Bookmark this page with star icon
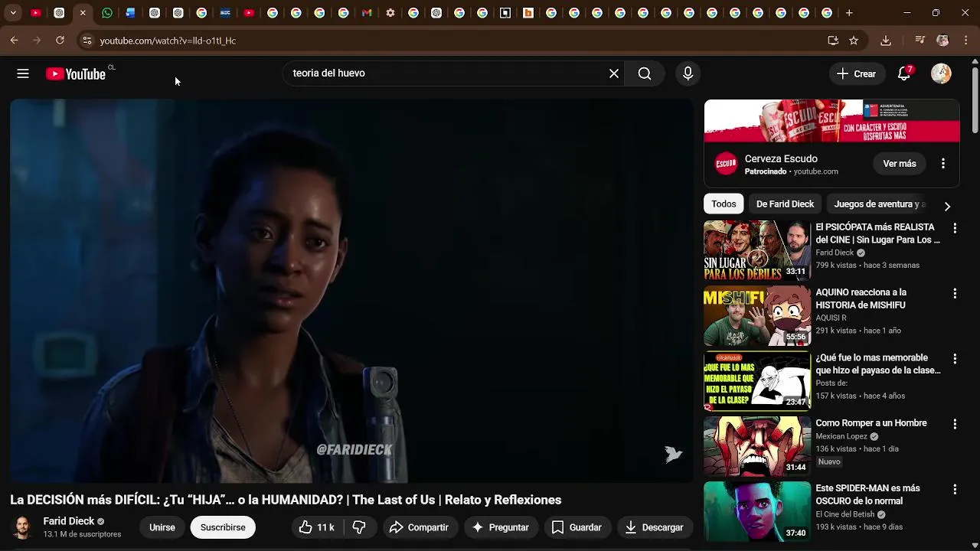The width and height of the screenshot is (980, 551). pyautogui.click(x=854, y=41)
